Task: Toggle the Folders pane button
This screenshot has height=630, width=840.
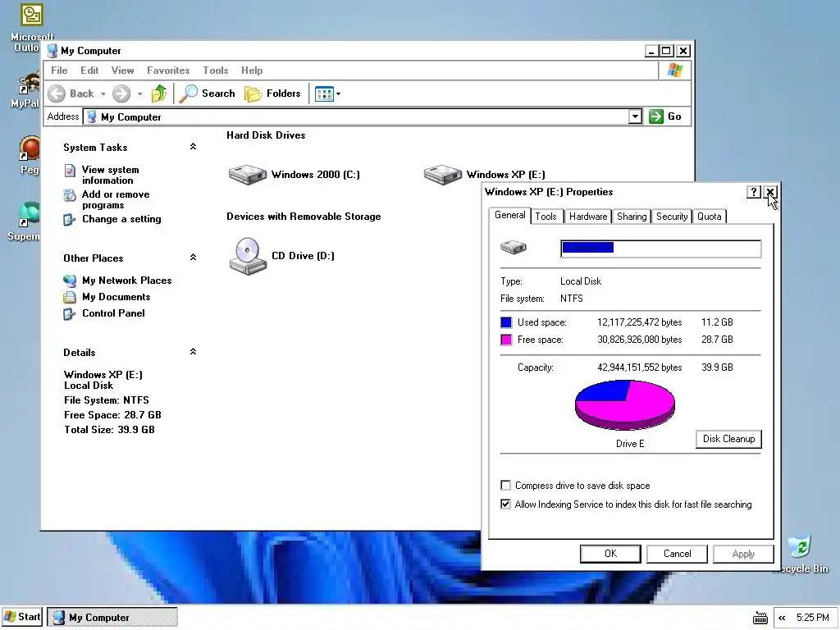Action: pyautogui.click(x=272, y=94)
